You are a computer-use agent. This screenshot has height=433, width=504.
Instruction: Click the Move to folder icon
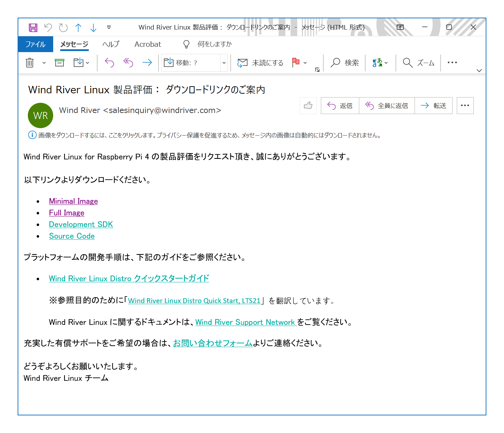[x=78, y=63]
